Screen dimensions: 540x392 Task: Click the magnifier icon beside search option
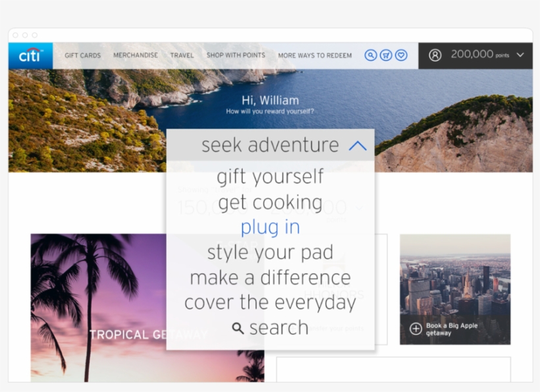238,327
